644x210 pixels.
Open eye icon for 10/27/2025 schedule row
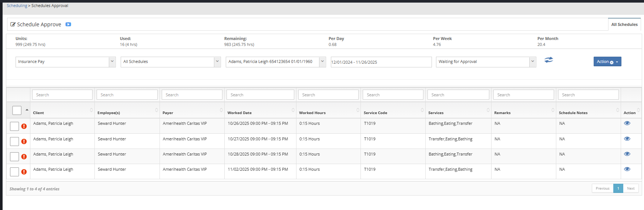click(x=627, y=139)
